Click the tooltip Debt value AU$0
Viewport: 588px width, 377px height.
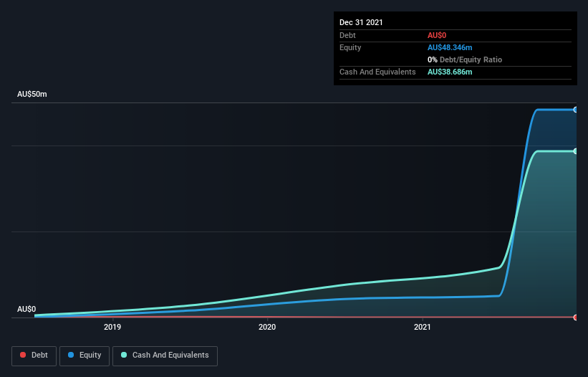(x=437, y=35)
